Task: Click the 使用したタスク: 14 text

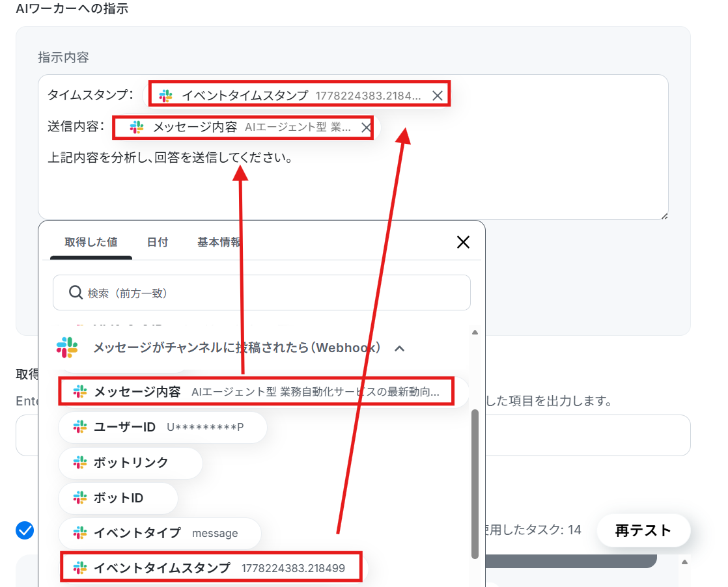Action: (x=532, y=530)
